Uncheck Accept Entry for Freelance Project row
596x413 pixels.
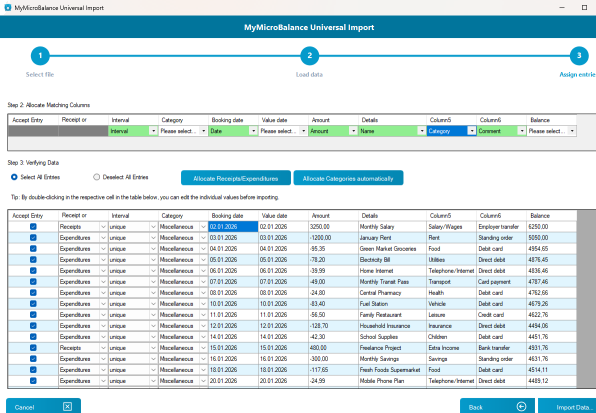[x=33, y=348]
